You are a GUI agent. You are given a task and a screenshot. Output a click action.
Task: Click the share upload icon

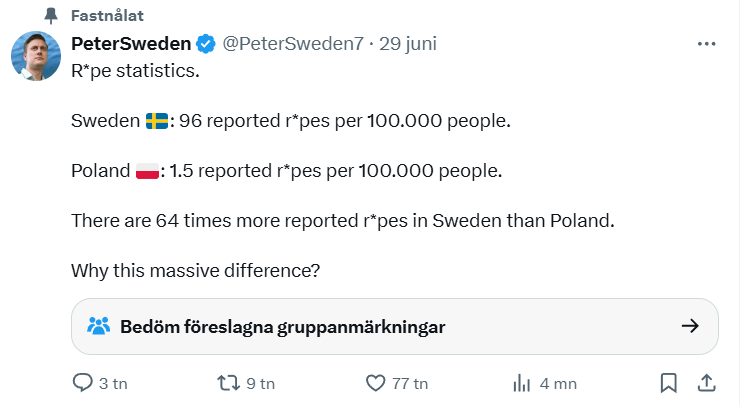click(x=705, y=382)
